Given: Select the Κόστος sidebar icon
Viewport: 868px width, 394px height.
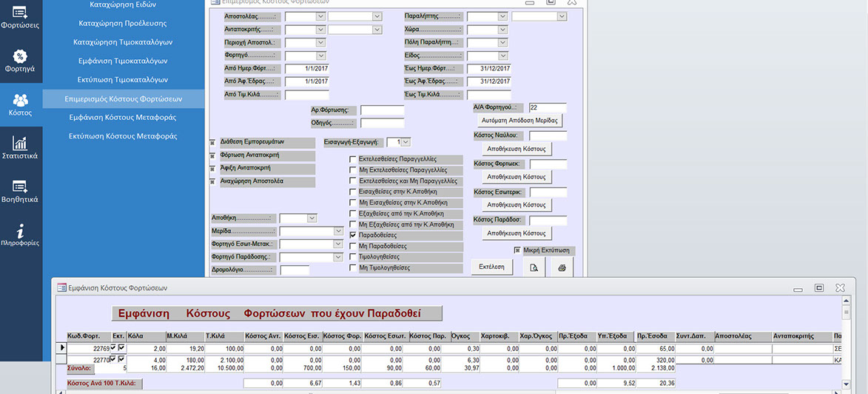Looking at the screenshot, I should point(21,104).
